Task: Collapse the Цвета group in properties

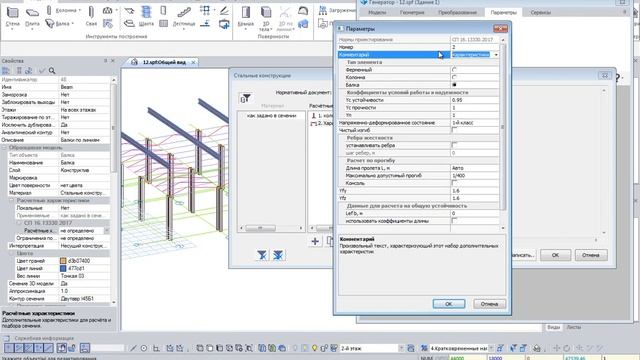Action: point(11,253)
